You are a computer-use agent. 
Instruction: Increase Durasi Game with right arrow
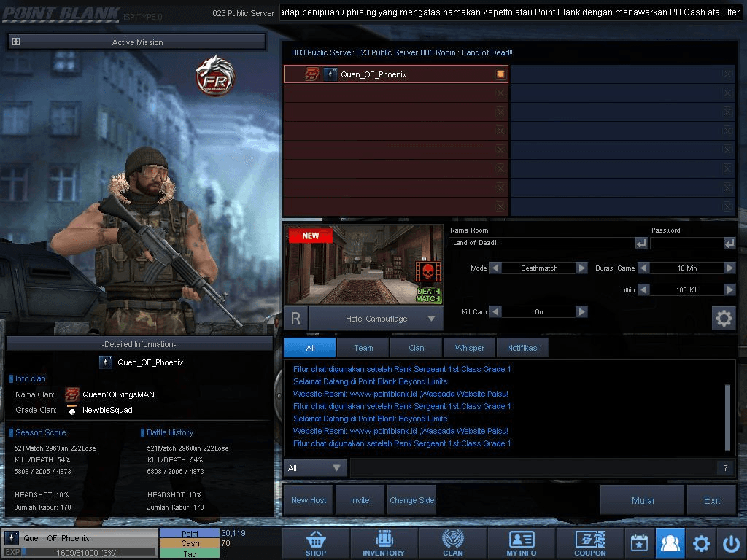729,268
